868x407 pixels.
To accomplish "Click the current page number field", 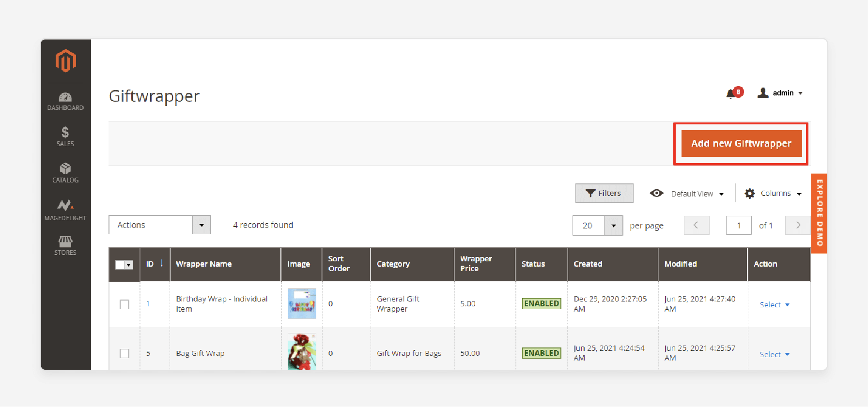I will [739, 226].
